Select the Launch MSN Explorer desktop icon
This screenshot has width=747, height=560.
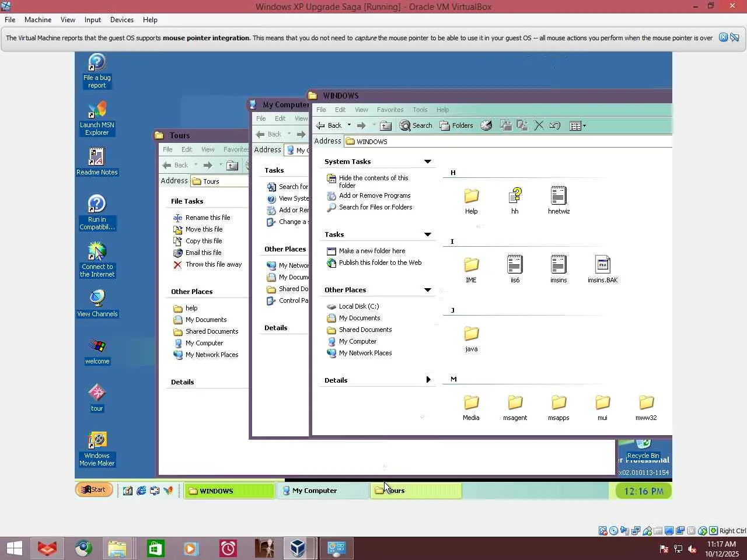[97, 118]
